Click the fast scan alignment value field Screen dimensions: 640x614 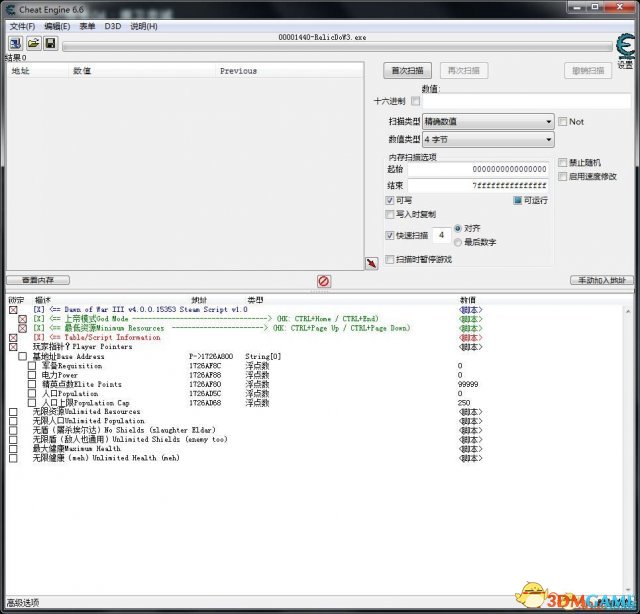pos(441,235)
